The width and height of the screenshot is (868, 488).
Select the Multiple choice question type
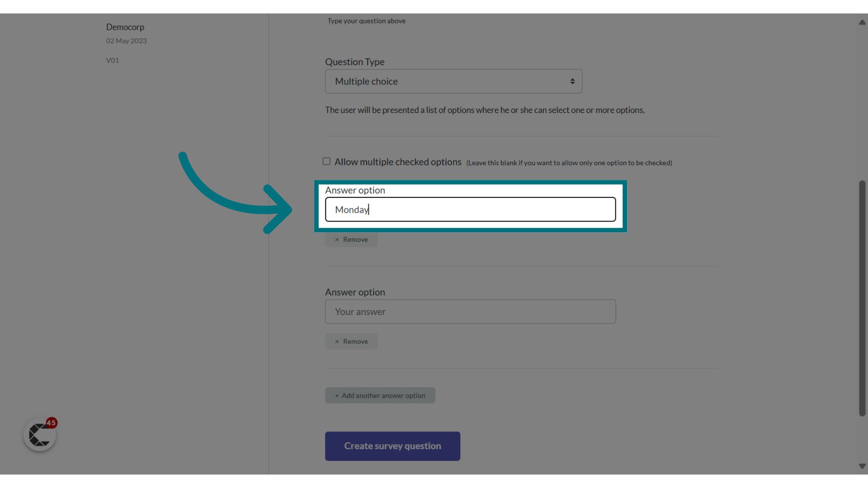pyautogui.click(x=454, y=81)
